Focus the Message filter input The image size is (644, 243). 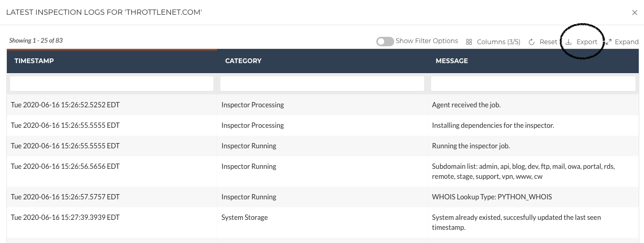(x=533, y=84)
